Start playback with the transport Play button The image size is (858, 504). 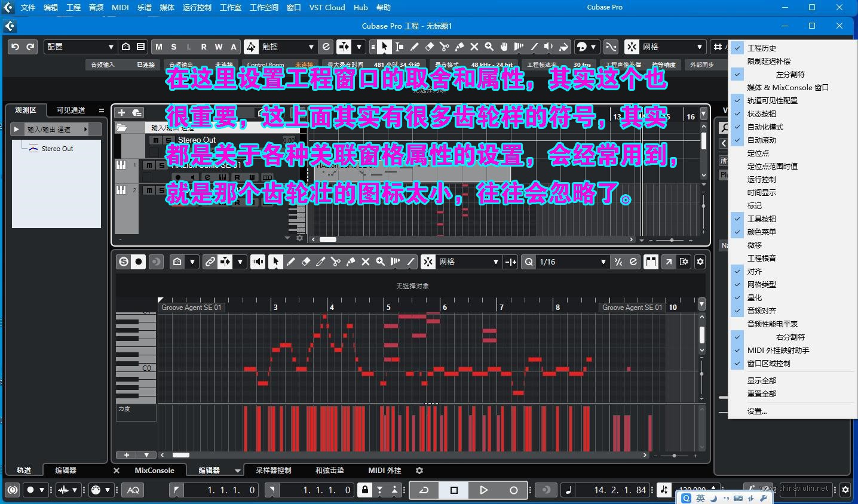(x=483, y=490)
